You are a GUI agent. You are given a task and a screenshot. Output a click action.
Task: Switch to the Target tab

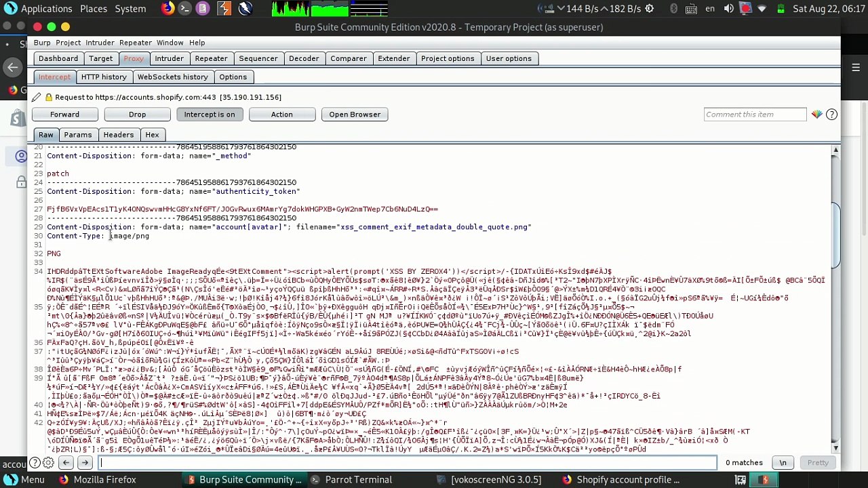click(x=100, y=58)
